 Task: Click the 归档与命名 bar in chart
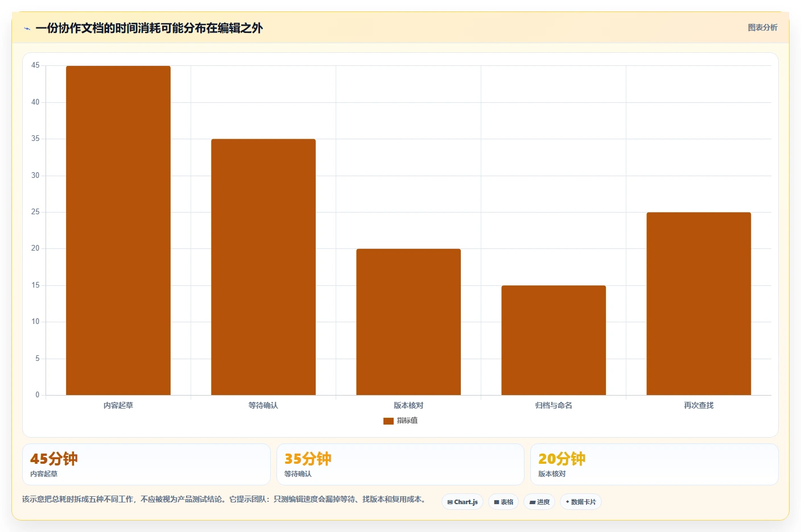554,340
